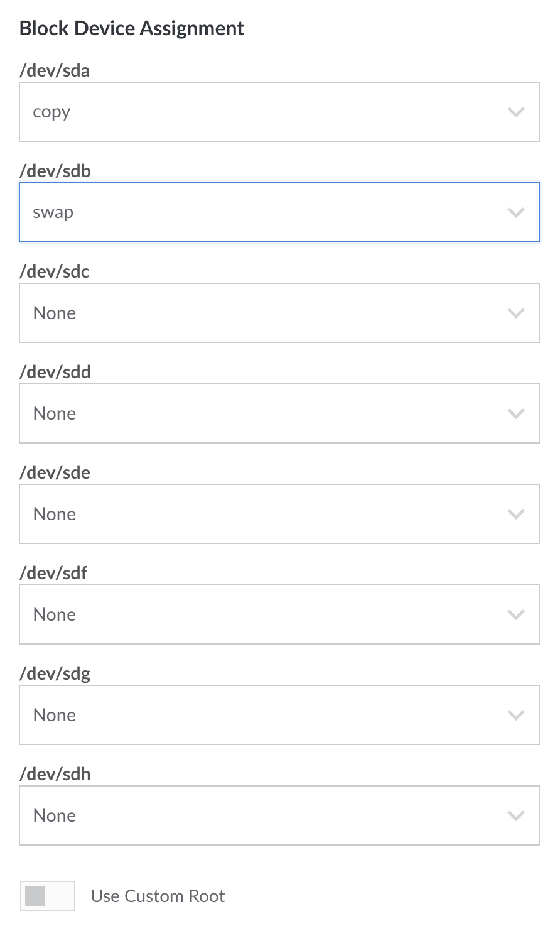Viewport: 560px width, 931px height.
Task: Click the /dev/sde chevron arrow icon
Action: (515, 514)
